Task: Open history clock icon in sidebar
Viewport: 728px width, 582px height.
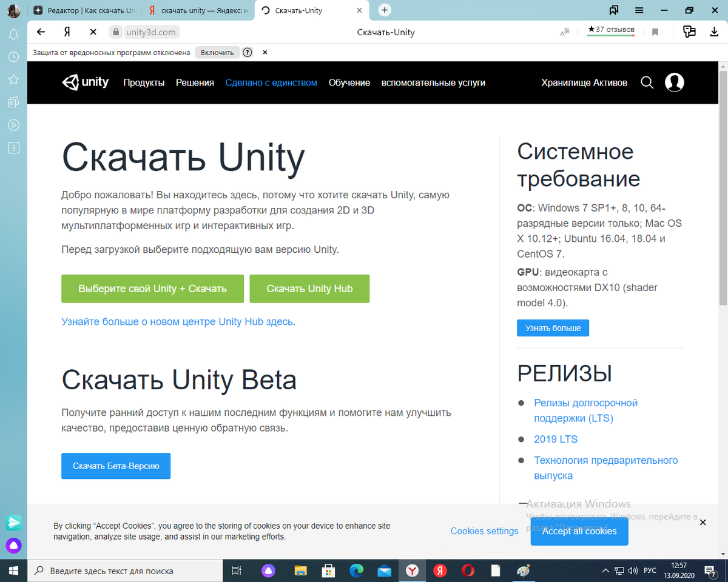Action: tap(13, 57)
